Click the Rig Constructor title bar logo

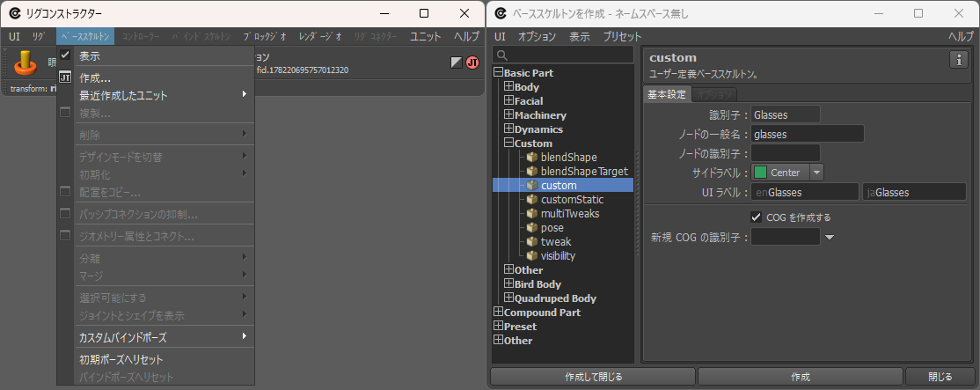[x=15, y=13]
